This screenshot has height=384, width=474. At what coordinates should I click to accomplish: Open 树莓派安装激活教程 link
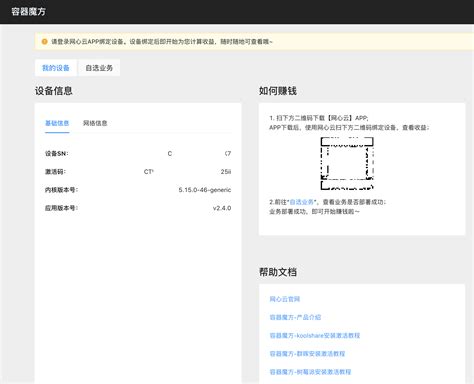click(310, 372)
